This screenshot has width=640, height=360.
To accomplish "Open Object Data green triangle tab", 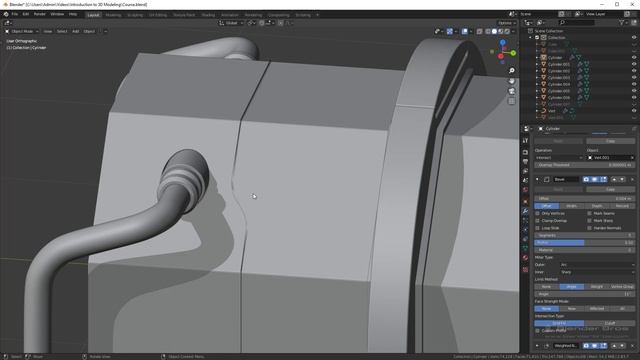I will 525,248.
